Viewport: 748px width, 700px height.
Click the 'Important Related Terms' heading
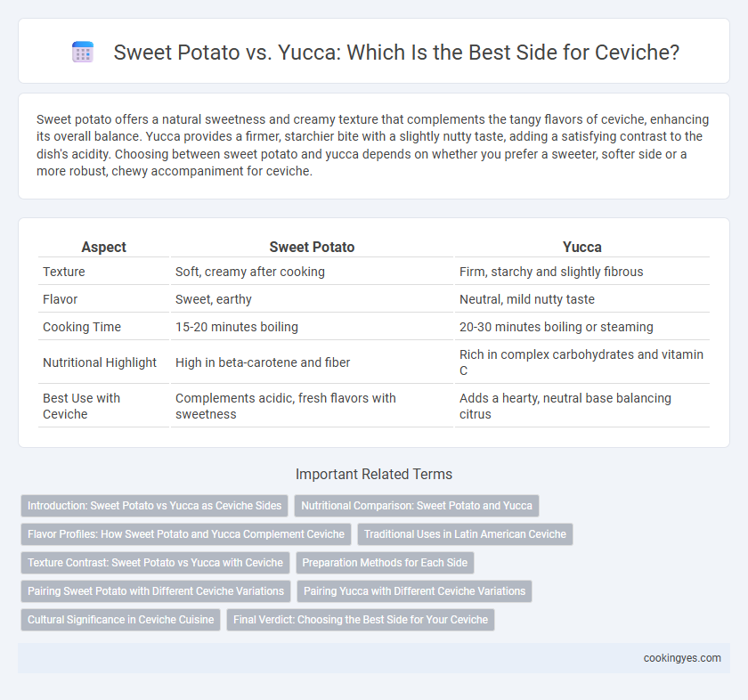374,475
